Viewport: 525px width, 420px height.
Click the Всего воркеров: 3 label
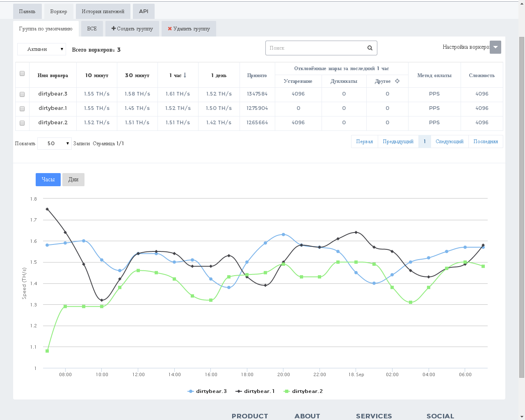(x=96, y=50)
